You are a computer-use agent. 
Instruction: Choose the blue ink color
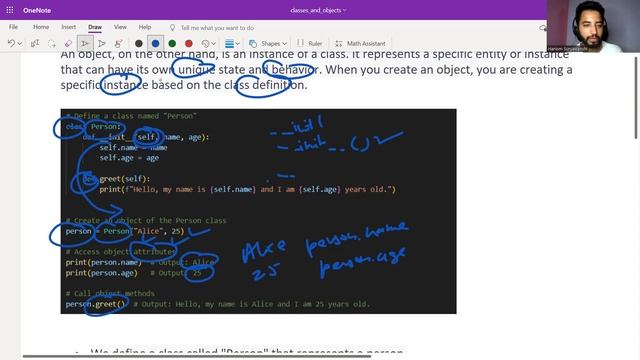click(x=156, y=43)
